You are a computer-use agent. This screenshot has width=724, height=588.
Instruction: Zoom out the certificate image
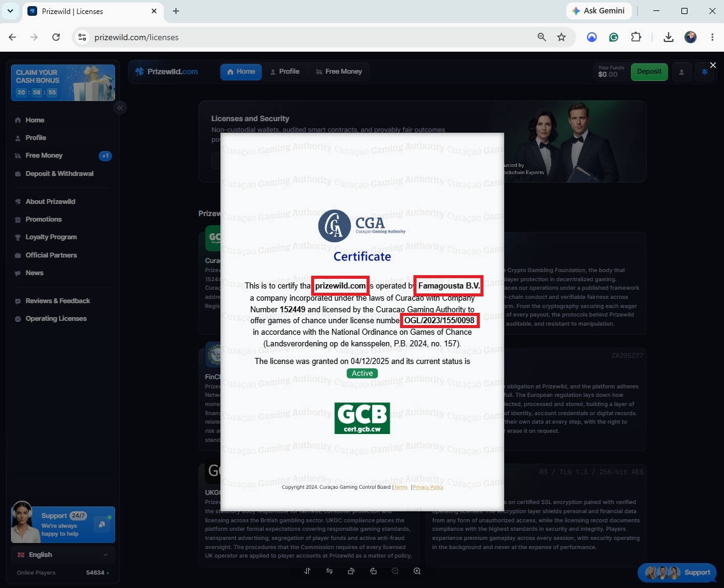(x=395, y=571)
